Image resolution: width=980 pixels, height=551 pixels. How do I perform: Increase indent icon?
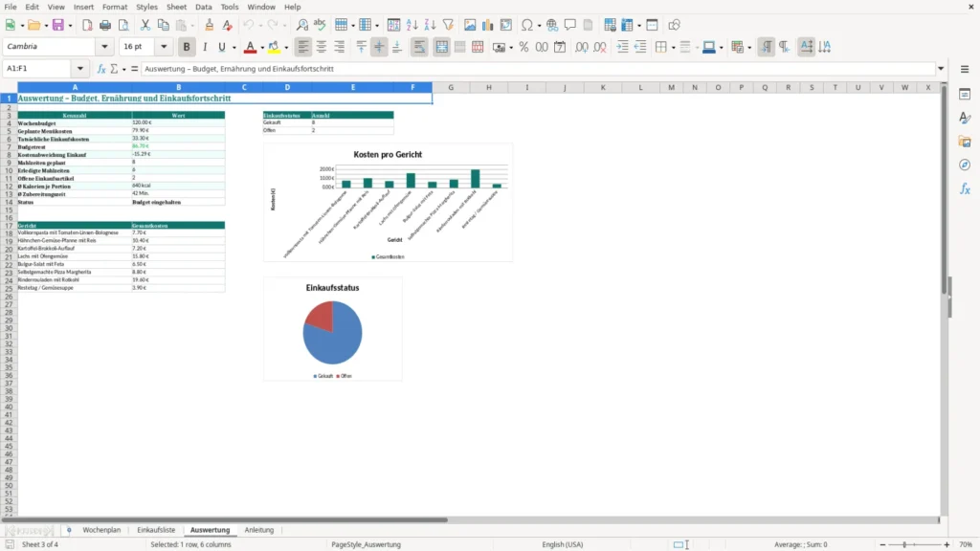tap(622, 47)
